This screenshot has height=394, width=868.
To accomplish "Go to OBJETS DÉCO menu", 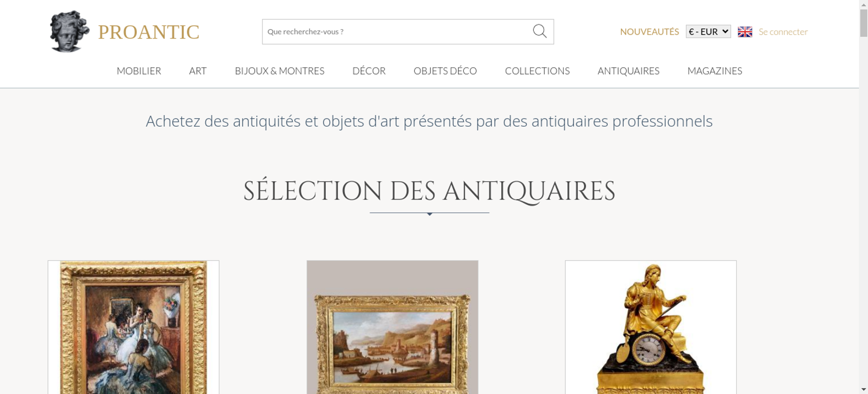I will 445,71.
